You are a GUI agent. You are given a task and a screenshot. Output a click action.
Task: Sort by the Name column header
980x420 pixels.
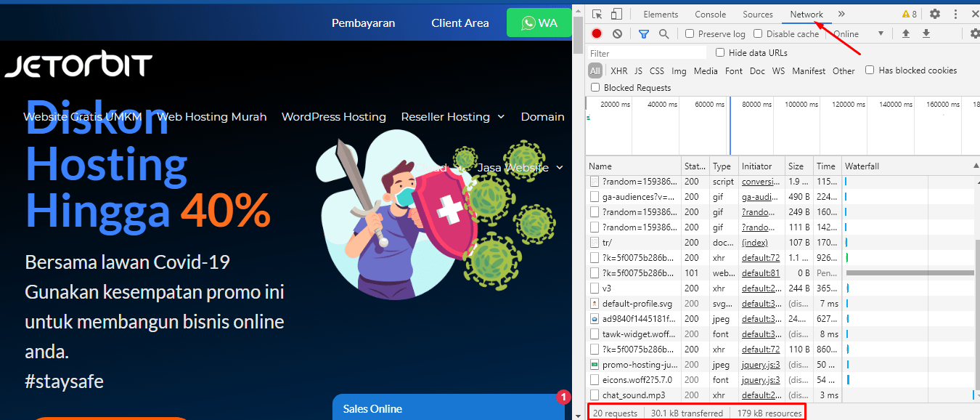click(x=634, y=166)
